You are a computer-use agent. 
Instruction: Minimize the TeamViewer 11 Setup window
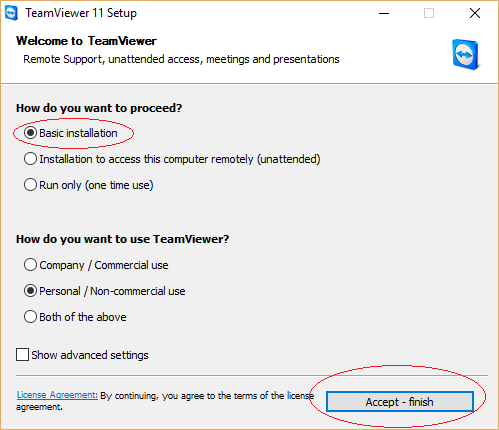tap(384, 14)
